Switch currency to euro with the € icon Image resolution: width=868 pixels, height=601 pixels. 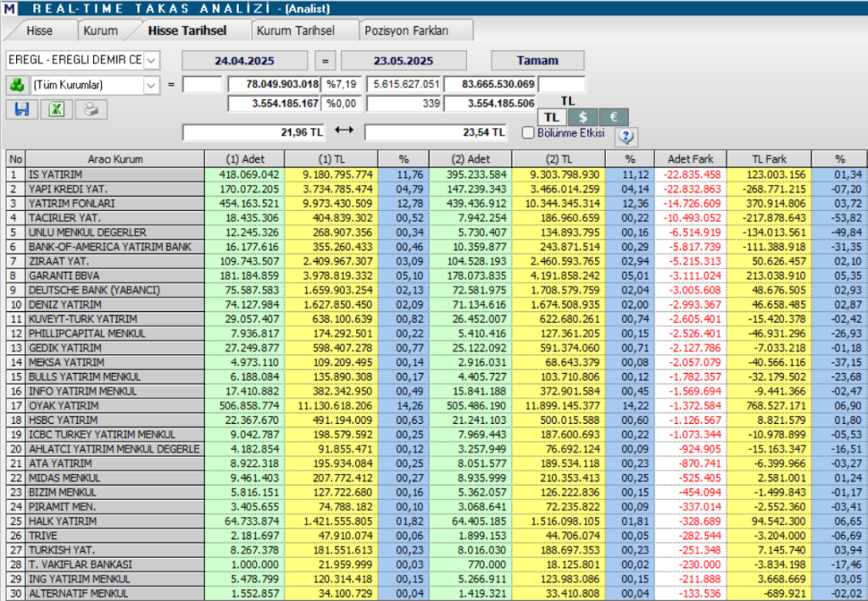[614, 117]
